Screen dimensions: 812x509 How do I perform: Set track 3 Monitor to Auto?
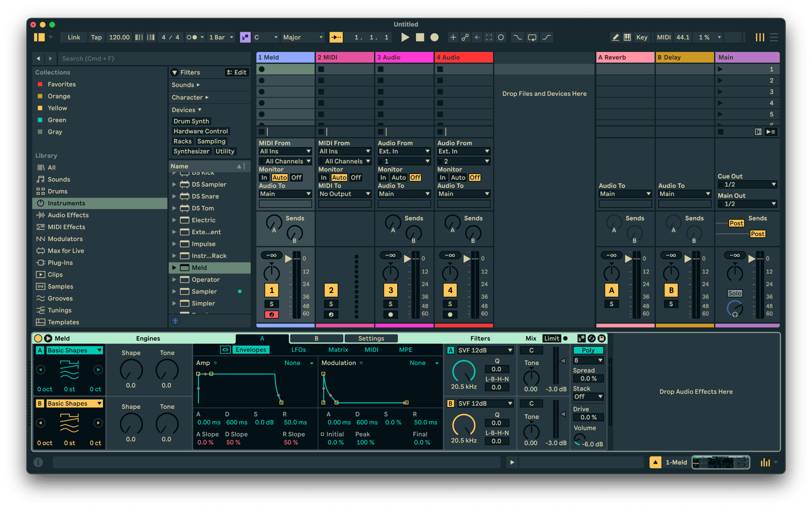(398, 177)
